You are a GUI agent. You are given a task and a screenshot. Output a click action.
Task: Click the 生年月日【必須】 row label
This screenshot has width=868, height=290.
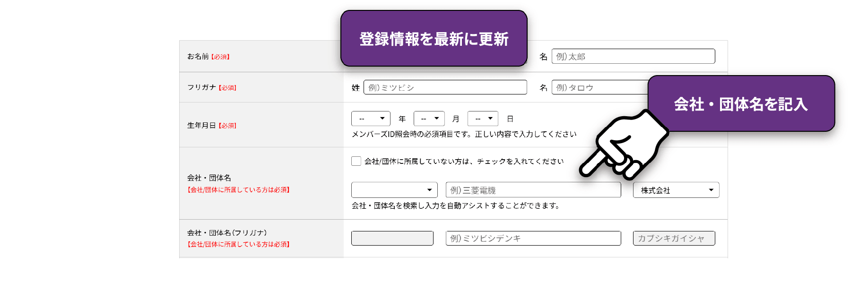tap(211, 125)
